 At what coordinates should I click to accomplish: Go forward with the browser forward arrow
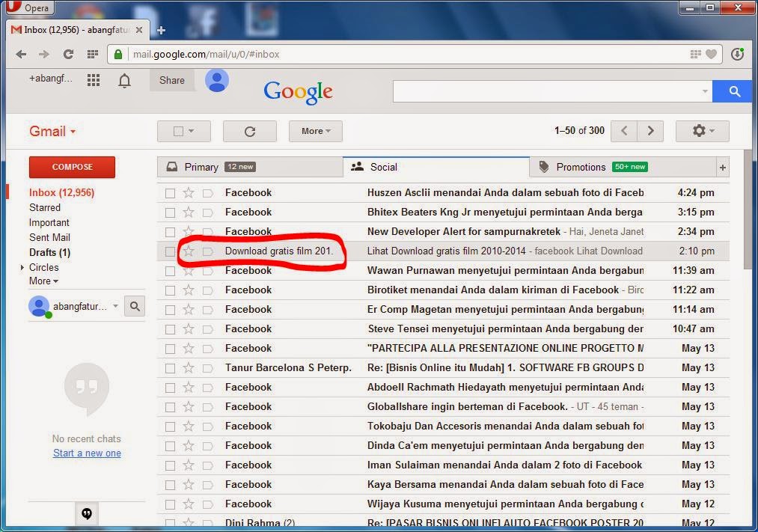[44, 54]
